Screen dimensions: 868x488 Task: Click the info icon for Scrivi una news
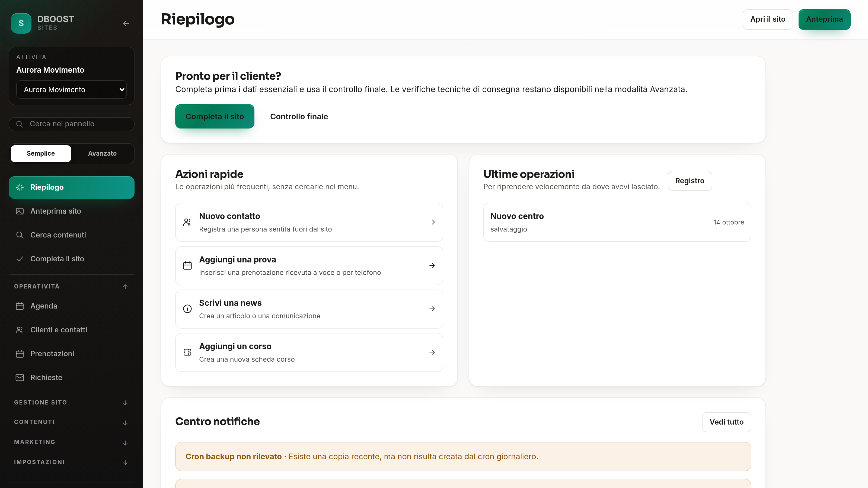(187, 309)
